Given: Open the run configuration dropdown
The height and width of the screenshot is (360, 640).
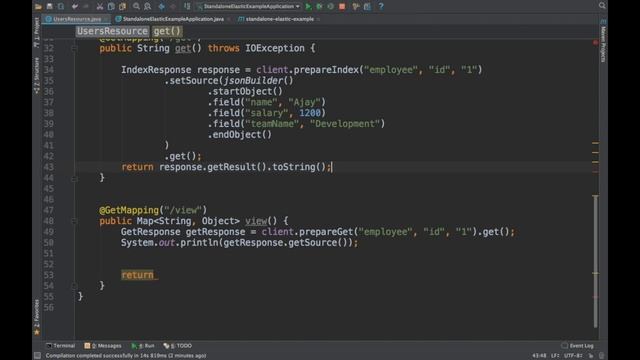Looking at the screenshot, I should (249, 6).
